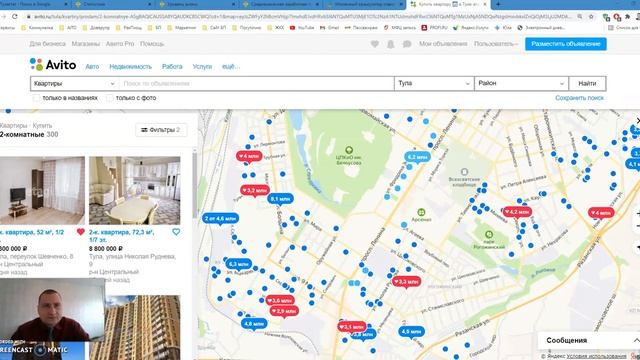This screenshot has height=360, width=640.
Task: Select the red 3,3 млн map marker
Action: pos(406,282)
